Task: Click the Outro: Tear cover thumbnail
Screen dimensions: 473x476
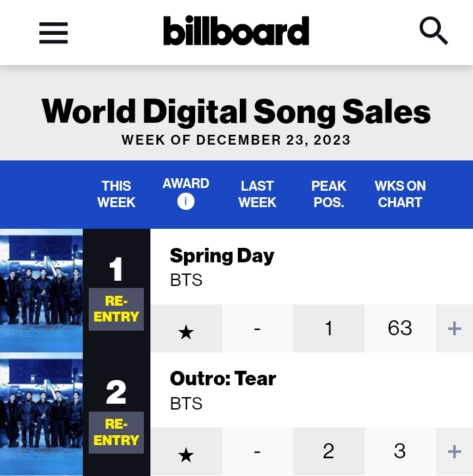Action: (x=41, y=414)
